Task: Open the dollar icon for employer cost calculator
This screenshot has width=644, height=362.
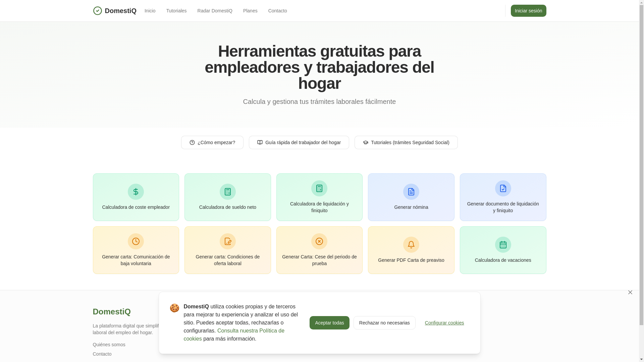Action: (136, 192)
